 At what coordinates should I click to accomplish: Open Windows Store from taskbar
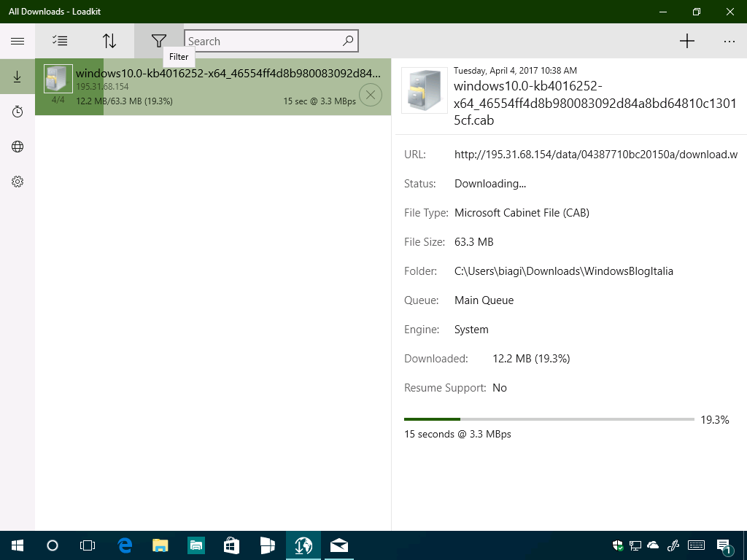tap(231, 545)
